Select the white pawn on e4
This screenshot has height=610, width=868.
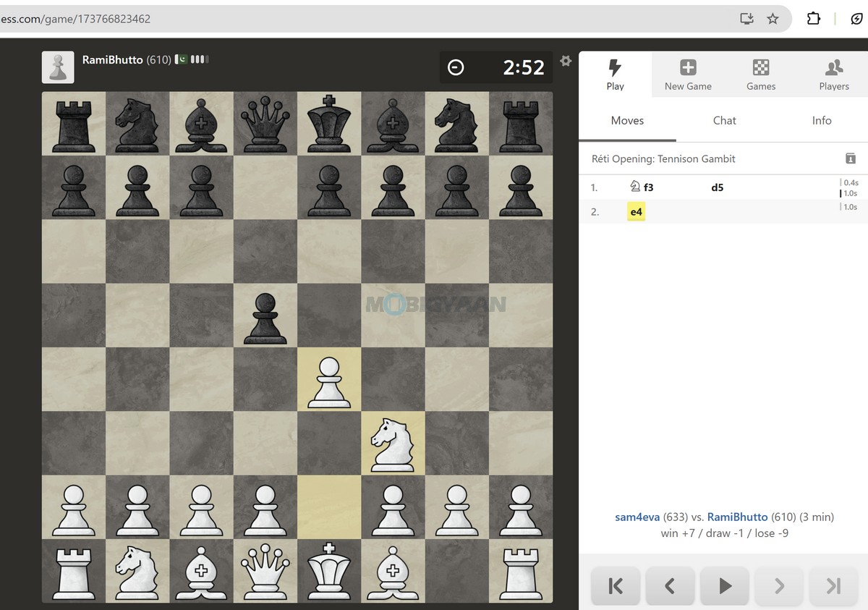[329, 379]
